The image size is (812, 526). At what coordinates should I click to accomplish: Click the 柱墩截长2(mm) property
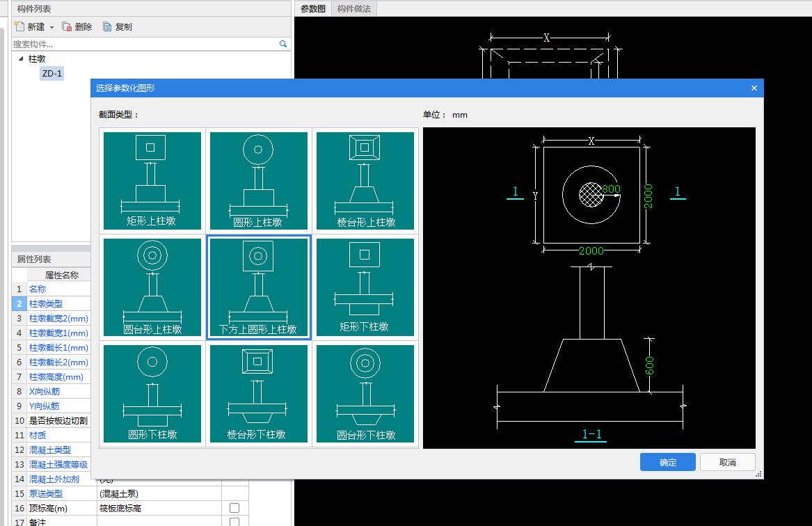(58, 362)
